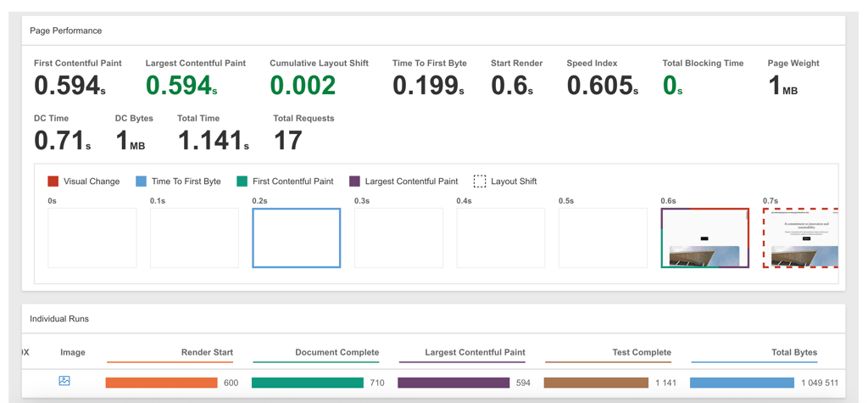Click the DC Time 0.71s value
Image resolution: width=868 pixels, height=403 pixels.
[x=63, y=140]
